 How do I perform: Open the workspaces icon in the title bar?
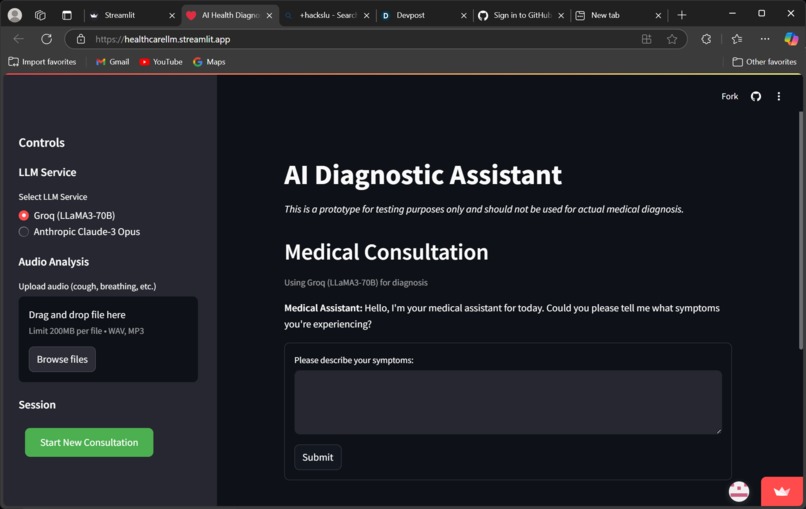40,15
